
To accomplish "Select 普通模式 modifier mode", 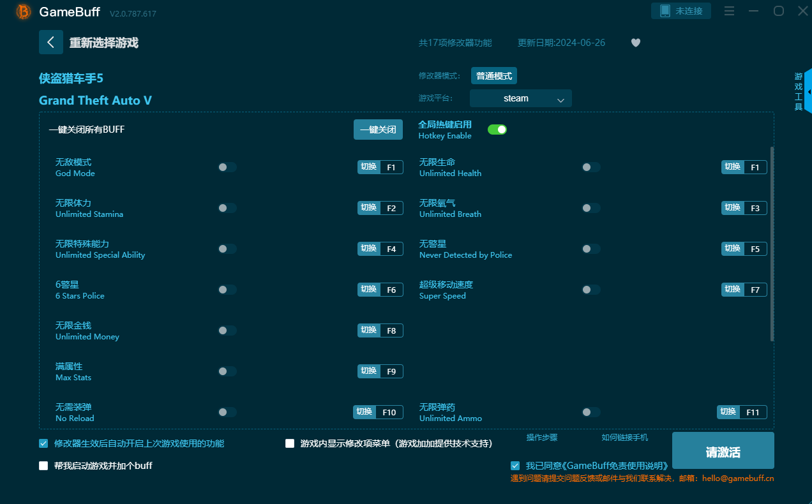I will coord(494,75).
